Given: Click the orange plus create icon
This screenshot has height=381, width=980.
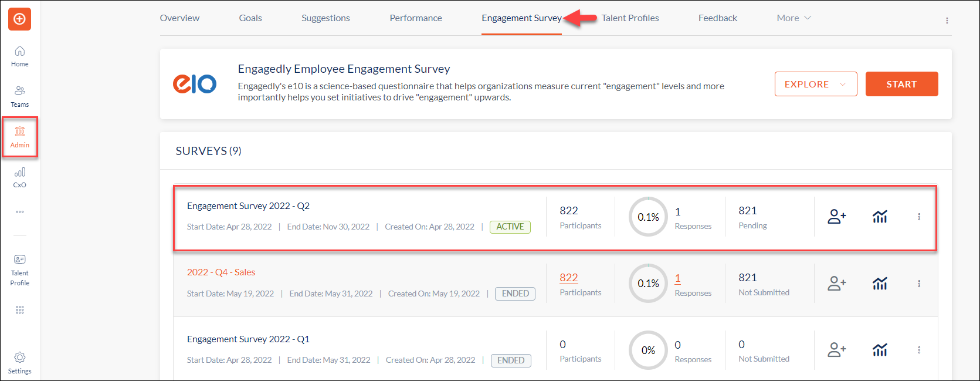Looking at the screenshot, I should point(19,19).
